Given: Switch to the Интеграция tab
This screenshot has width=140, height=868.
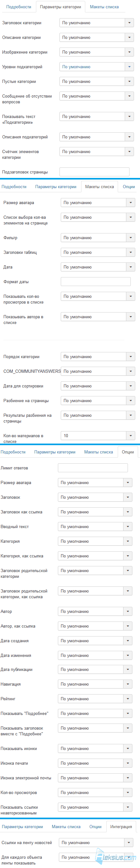Looking at the screenshot, I should pyautogui.click(x=121, y=827).
